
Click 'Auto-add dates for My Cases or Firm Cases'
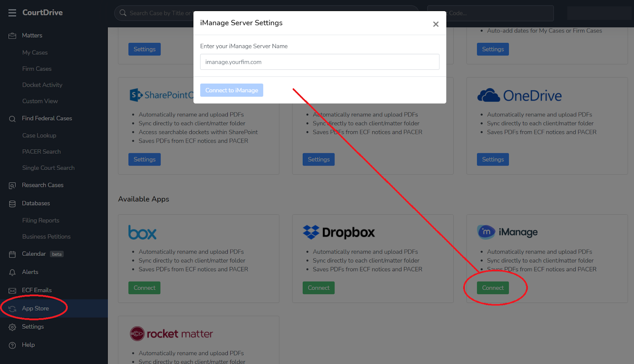click(544, 30)
